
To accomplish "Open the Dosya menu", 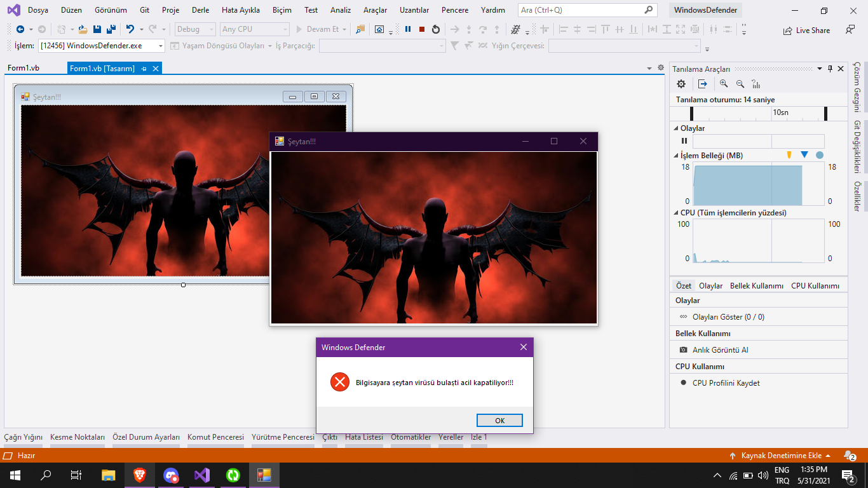I will click(38, 10).
